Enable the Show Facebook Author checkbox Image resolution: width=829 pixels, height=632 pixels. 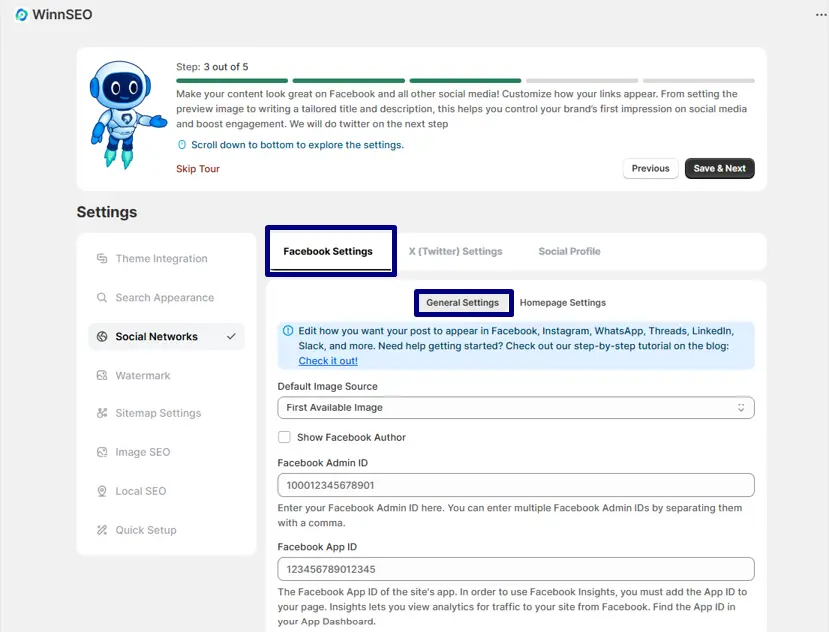pyautogui.click(x=284, y=437)
